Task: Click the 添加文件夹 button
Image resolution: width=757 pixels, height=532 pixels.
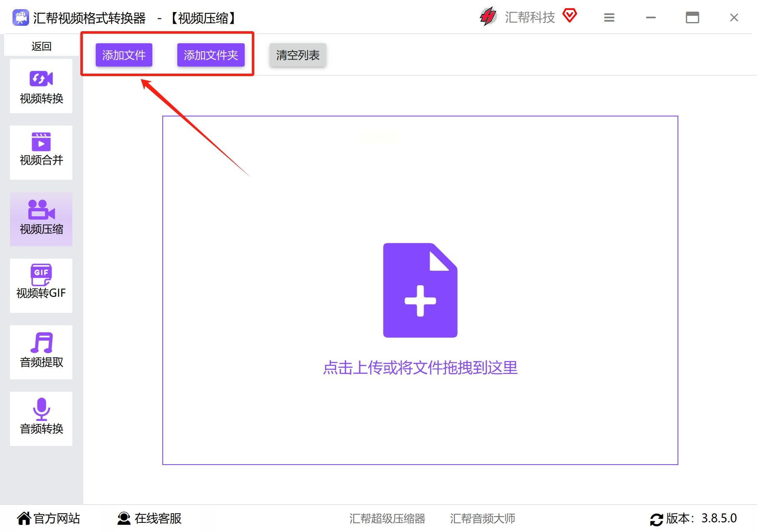Action: (x=211, y=55)
